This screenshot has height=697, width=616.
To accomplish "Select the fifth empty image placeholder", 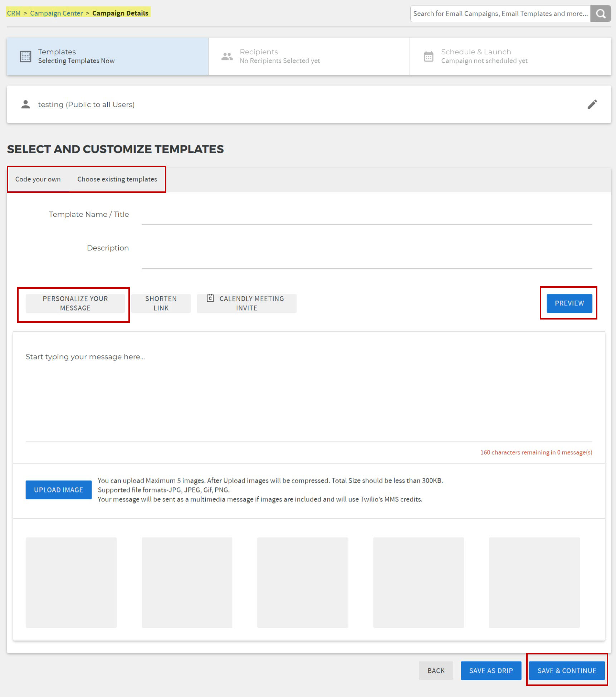I will point(534,583).
